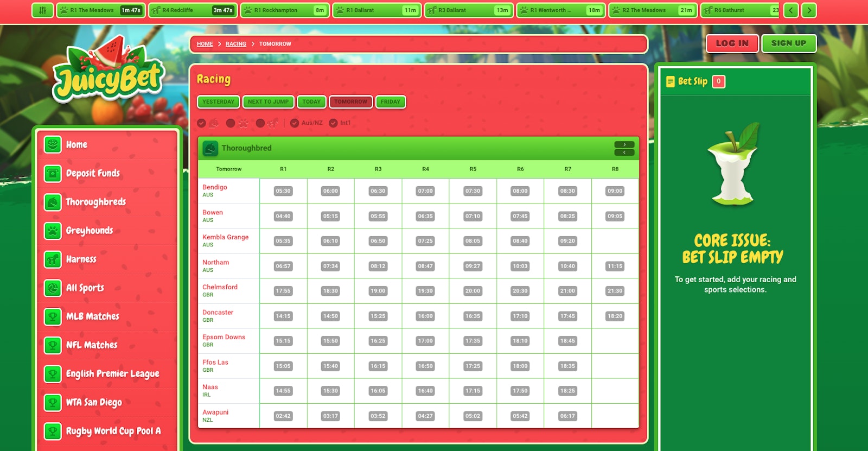Image resolution: width=868 pixels, height=451 pixels.
Task: Select the Friday racing tab
Action: click(390, 102)
